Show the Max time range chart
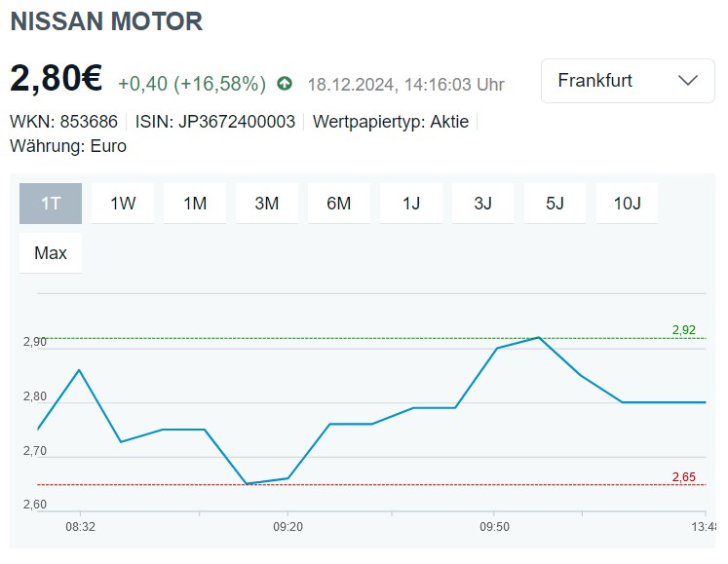The image size is (728, 564). pos(51,253)
